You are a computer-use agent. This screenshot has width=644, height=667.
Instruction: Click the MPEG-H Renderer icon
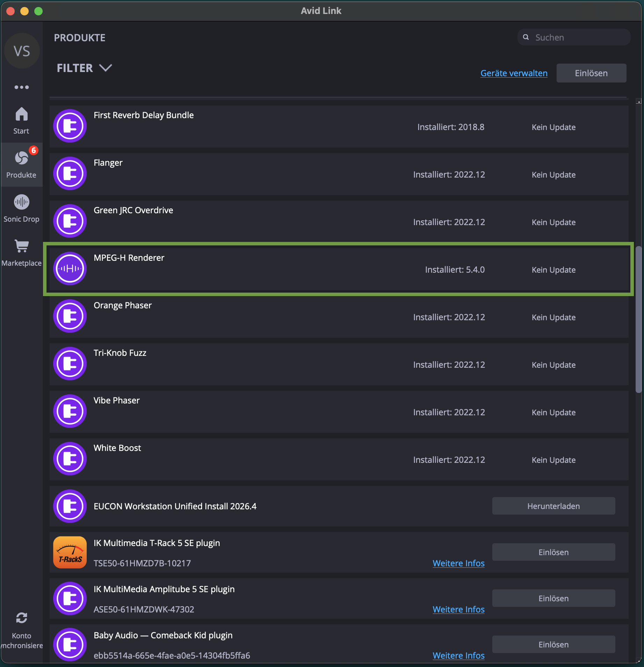pyautogui.click(x=70, y=268)
